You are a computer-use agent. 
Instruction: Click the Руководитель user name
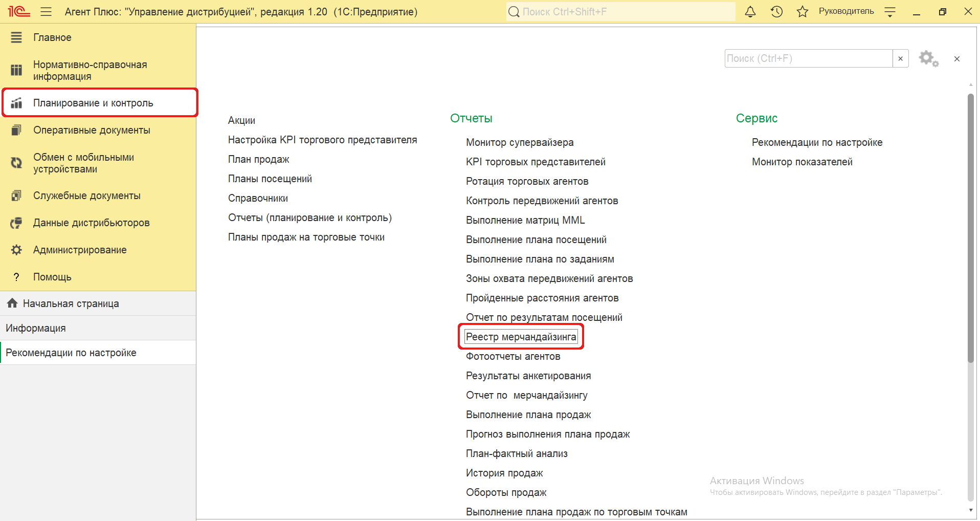click(x=847, y=11)
